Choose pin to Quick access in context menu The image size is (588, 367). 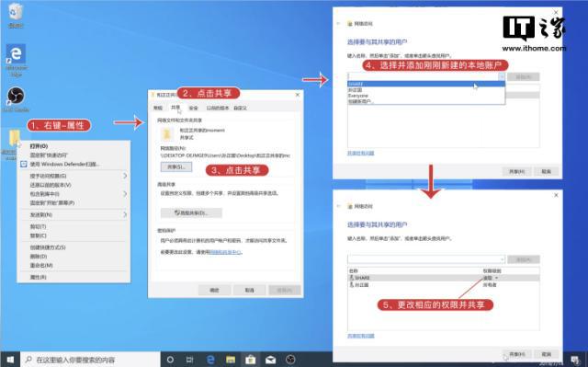(x=73, y=155)
